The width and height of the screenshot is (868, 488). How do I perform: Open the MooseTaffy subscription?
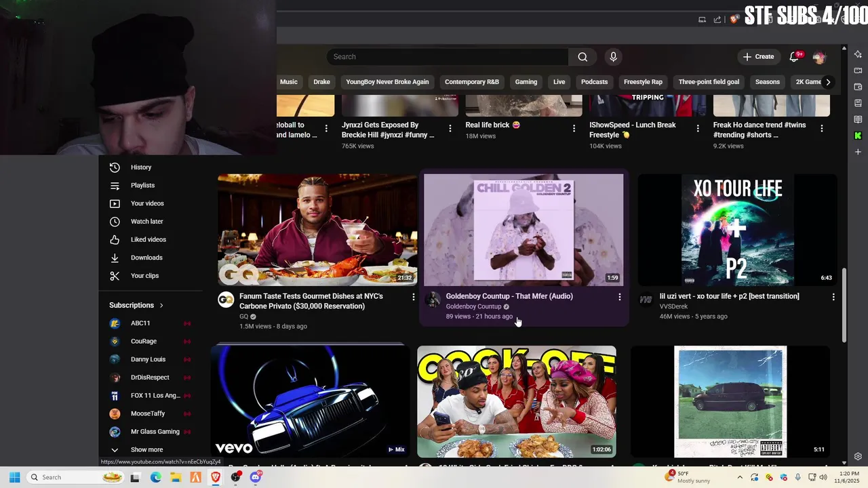coord(149,413)
